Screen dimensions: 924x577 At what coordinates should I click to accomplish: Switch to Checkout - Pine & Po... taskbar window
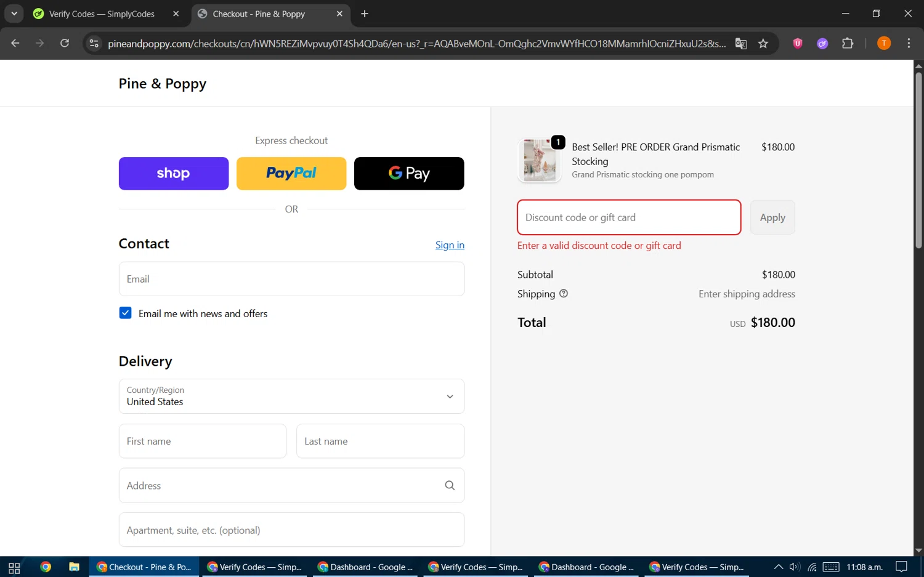144,567
